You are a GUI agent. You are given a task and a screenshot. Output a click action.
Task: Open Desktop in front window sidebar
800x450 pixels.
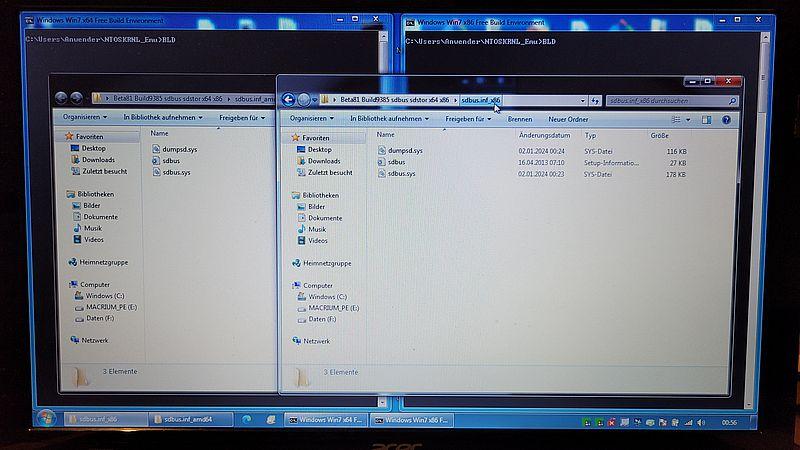pyautogui.click(x=314, y=149)
